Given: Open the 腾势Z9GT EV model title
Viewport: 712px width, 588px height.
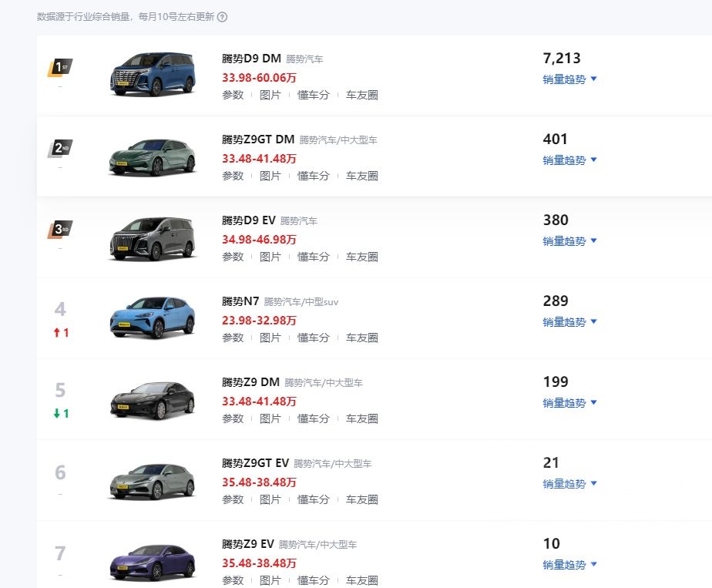Looking at the screenshot, I should point(255,463).
